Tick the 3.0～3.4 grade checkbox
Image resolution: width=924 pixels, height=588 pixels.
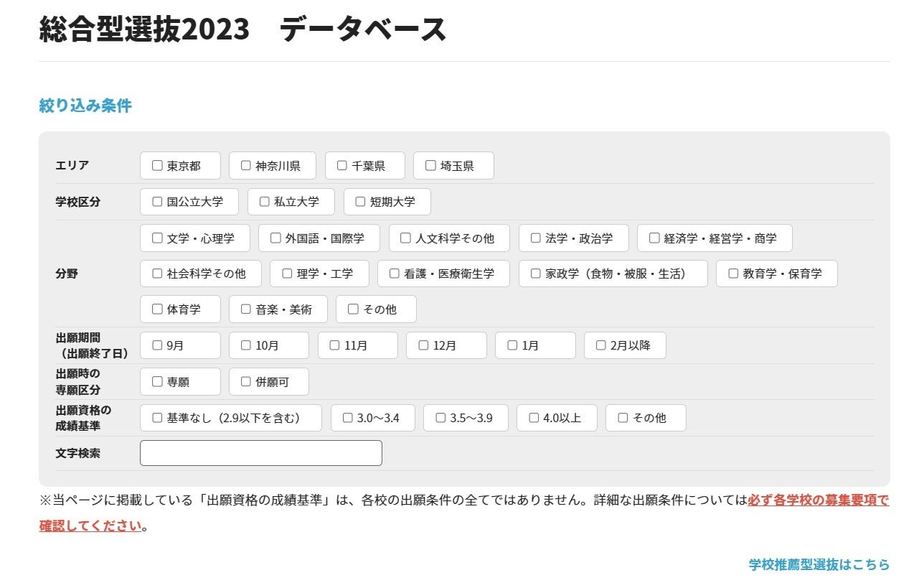[348, 418]
